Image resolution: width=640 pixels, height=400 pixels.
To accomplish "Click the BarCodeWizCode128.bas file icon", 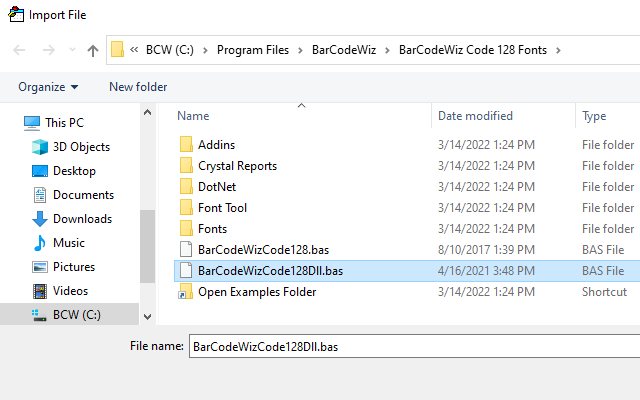I will (186, 250).
